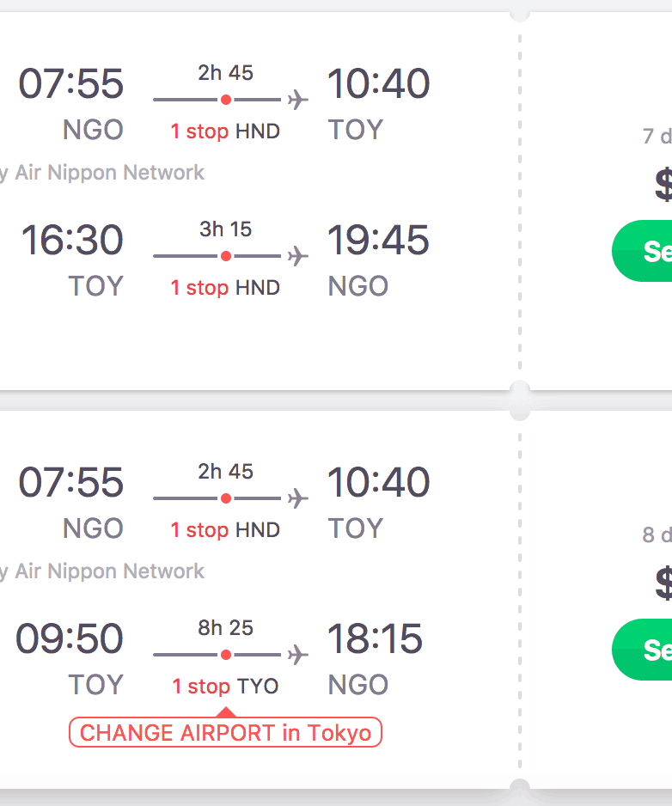Click the airplane icon on top card's 2h 45 leg

[297, 100]
